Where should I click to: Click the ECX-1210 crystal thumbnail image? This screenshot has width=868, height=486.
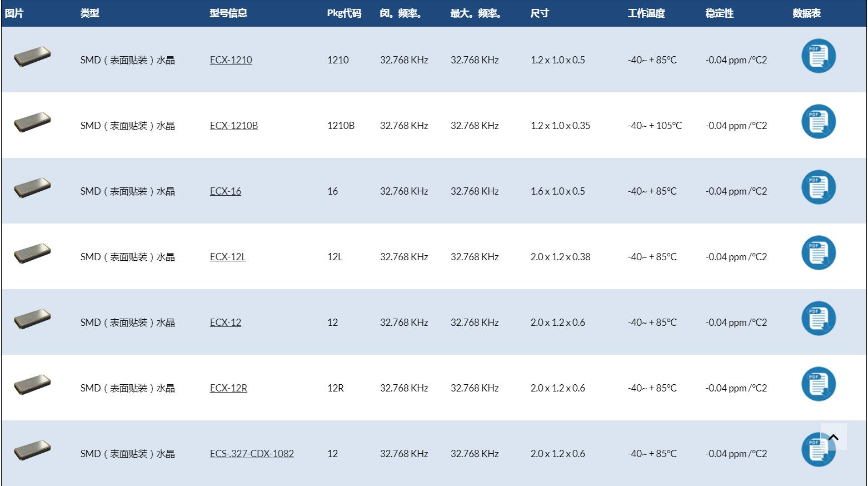pos(32,57)
